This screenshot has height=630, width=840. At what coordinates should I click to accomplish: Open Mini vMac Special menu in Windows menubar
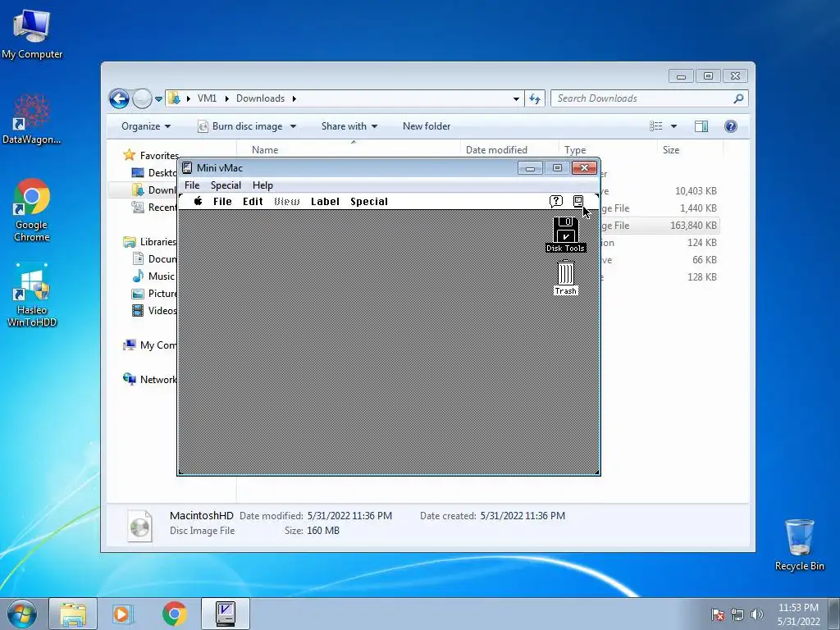(x=226, y=185)
